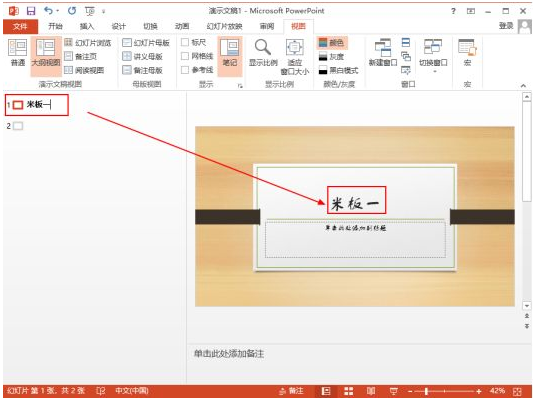The image size is (535, 399).
Task: Click the slide title 米板一 on slide
Action: [x=355, y=204]
